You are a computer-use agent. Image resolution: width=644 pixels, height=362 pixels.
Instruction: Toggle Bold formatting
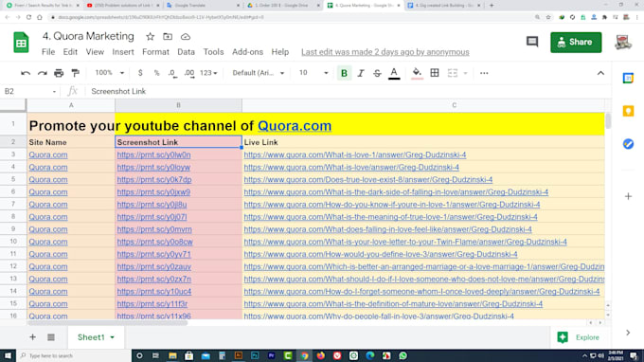(x=344, y=73)
